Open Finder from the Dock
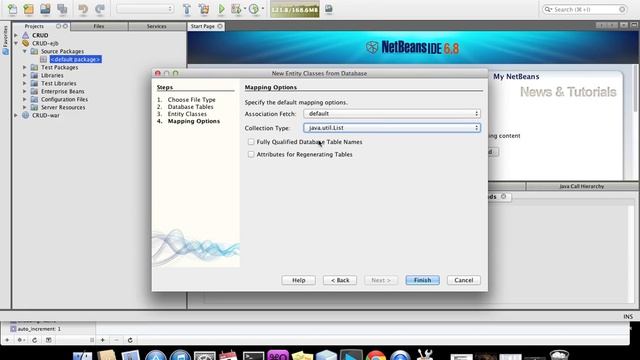The width and height of the screenshot is (640, 360). coord(82,355)
